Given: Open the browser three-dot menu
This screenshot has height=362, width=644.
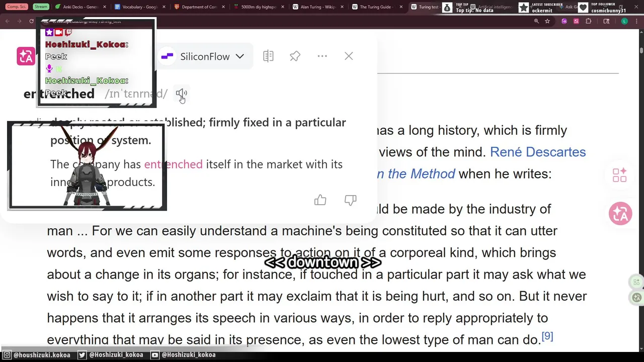Looking at the screenshot, I should [x=636, y=21].
